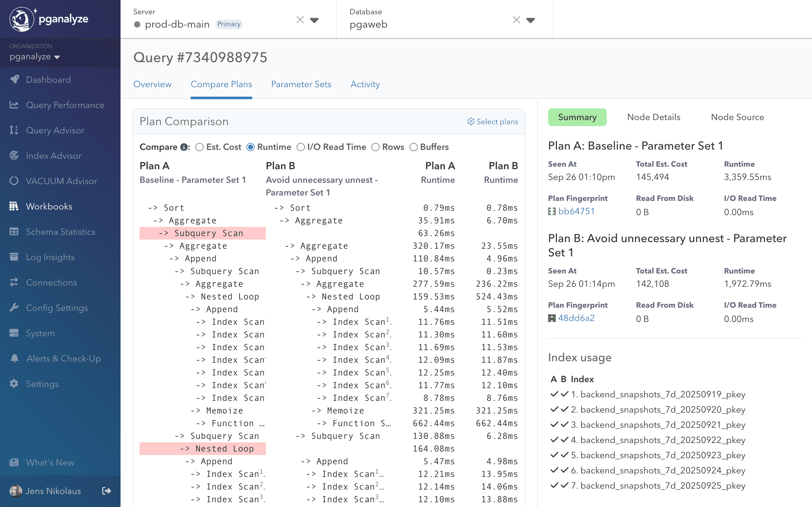Viewport: 812px width, 507px height.
Task: Click the Dashboard rocket icon
Action: (x=14, y=80)
